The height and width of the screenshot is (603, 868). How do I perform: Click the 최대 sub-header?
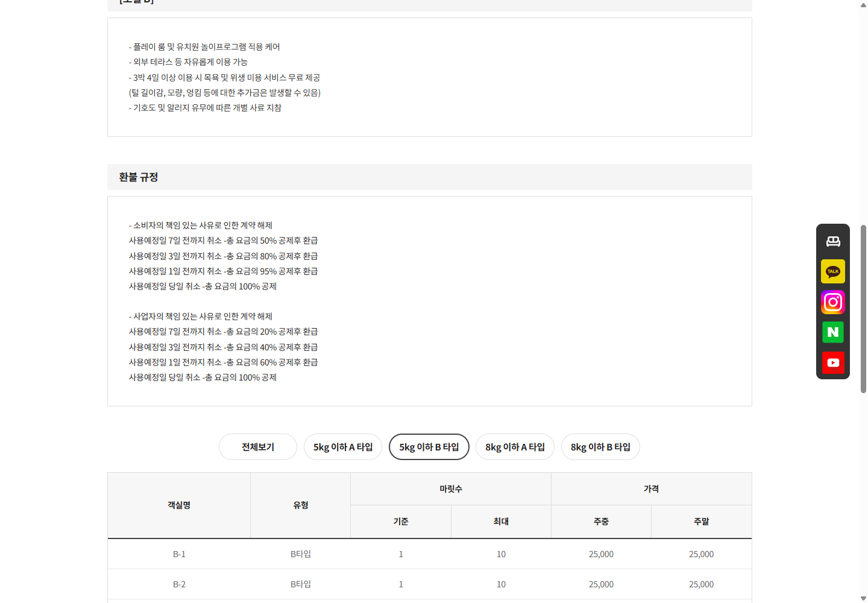click(x=501, y=522)
